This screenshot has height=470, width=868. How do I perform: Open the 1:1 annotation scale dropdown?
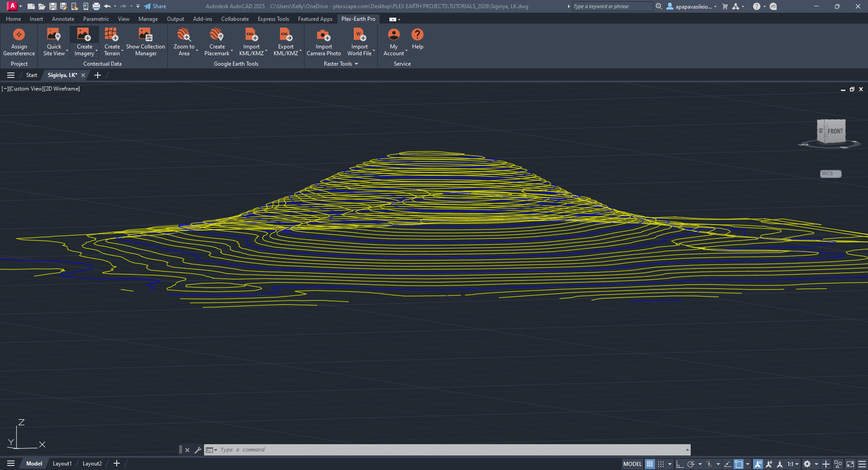(793, 464)
